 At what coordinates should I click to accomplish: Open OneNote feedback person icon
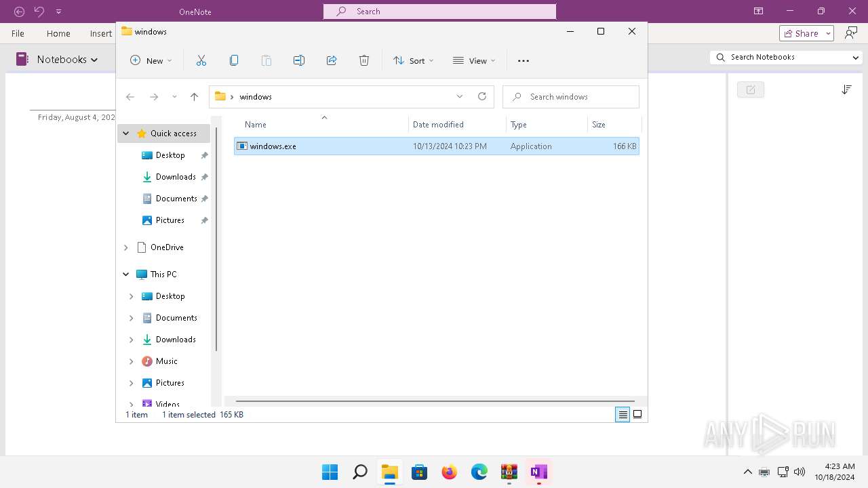point(851,33)
